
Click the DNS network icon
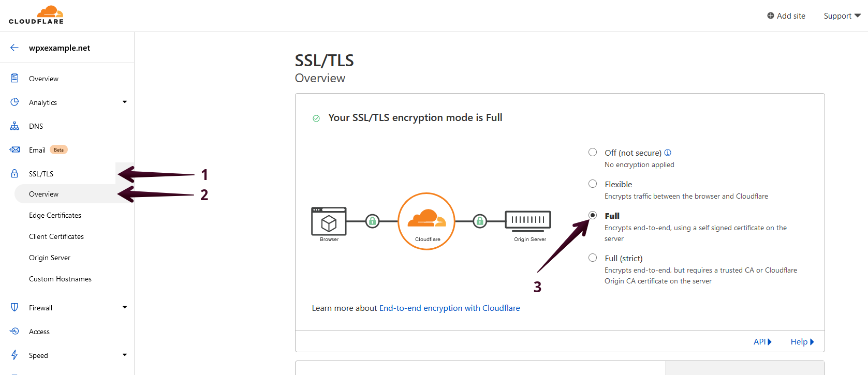click(x=14, y=126)
